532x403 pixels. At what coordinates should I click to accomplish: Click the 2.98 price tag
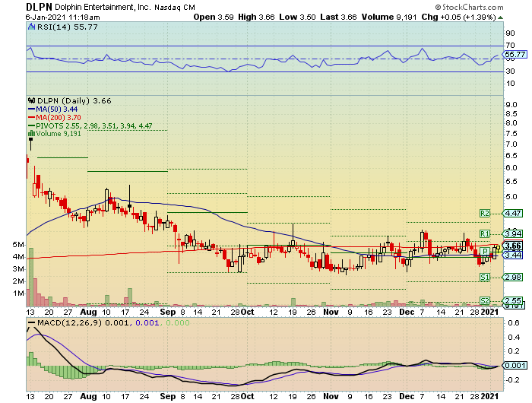[x=513, y=278]
